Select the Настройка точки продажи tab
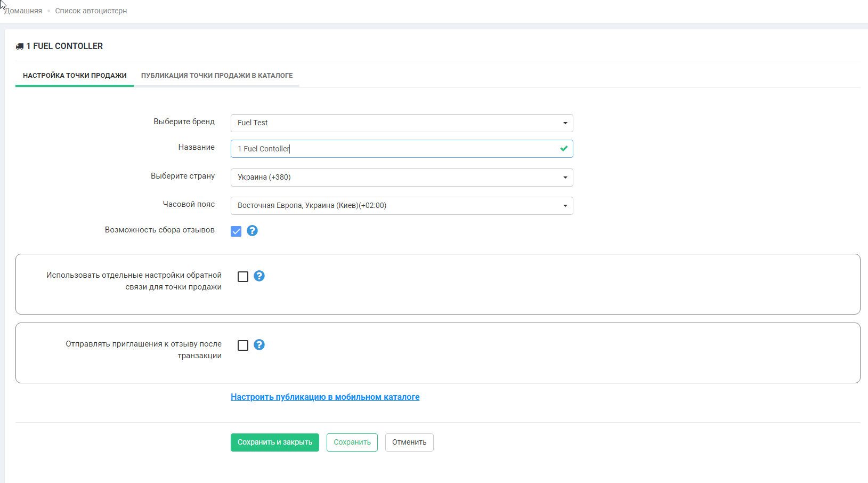Screen dimensions: 868x483 [75, 76]
